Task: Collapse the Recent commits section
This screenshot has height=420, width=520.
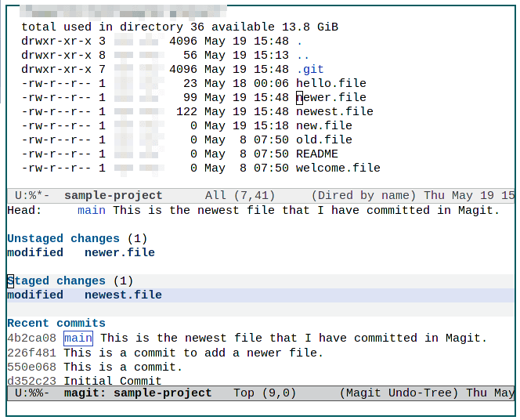Action: pos(56,323)
